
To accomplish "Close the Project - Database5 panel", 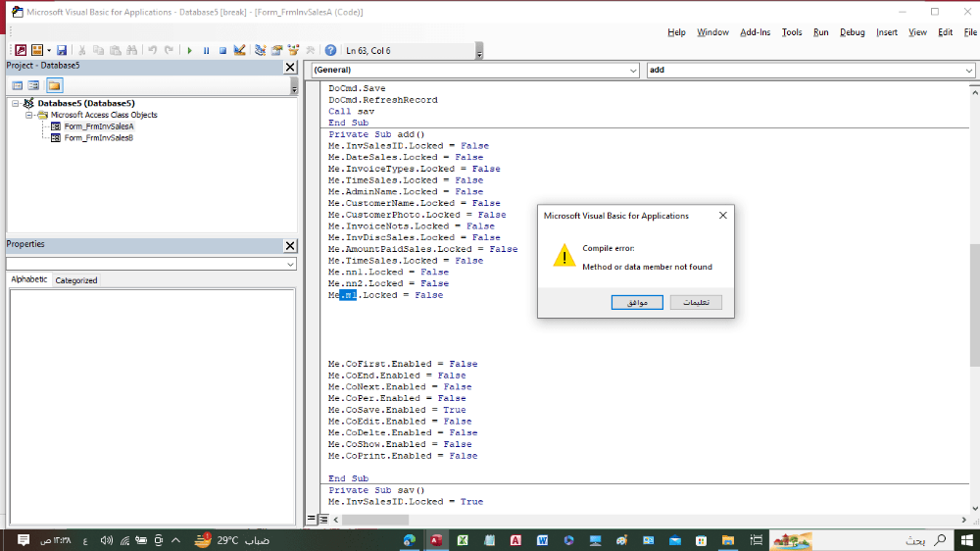I will (x=290, y=67).
